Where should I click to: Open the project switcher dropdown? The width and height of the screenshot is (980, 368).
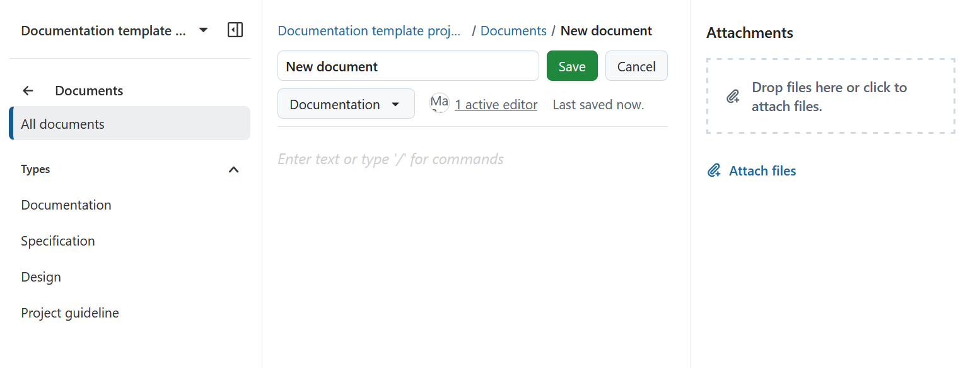[203, 30]
